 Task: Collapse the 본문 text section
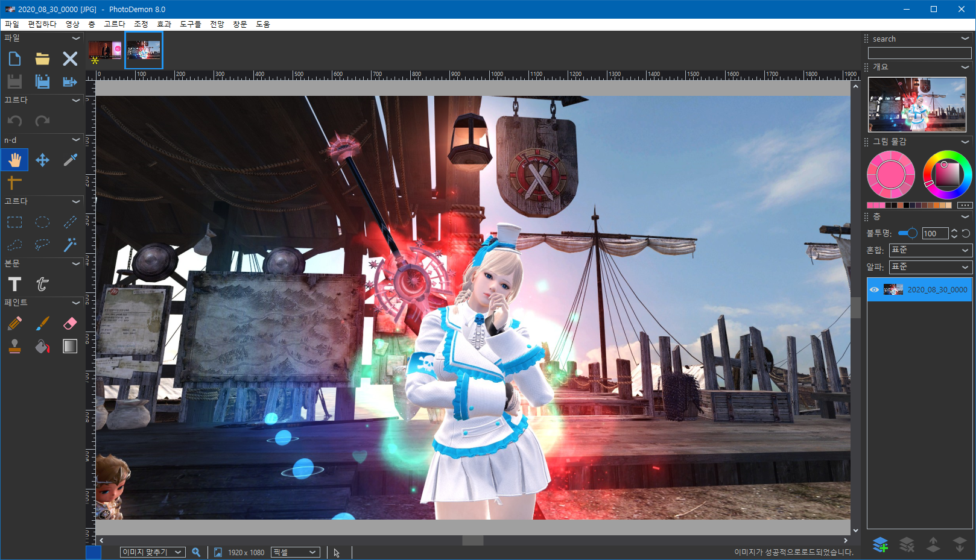point(76,263)
